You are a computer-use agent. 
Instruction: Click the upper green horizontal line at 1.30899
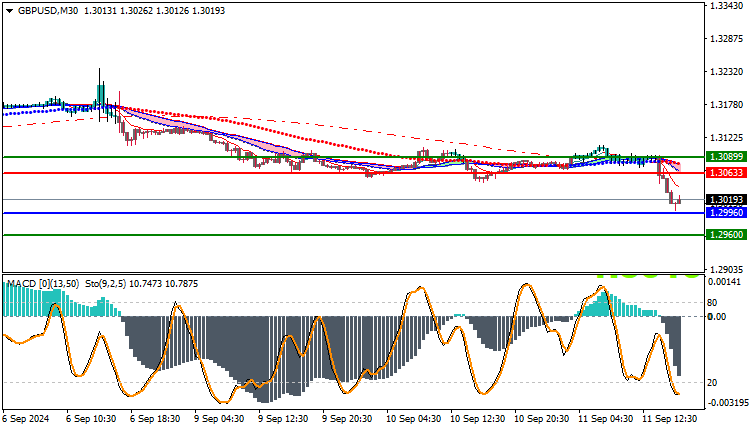point(353,157)
